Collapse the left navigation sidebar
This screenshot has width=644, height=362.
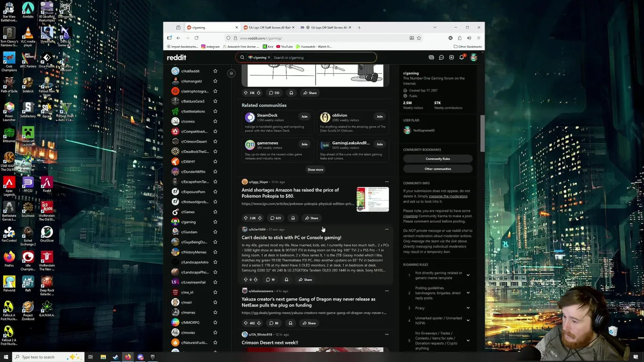[231, 73]
